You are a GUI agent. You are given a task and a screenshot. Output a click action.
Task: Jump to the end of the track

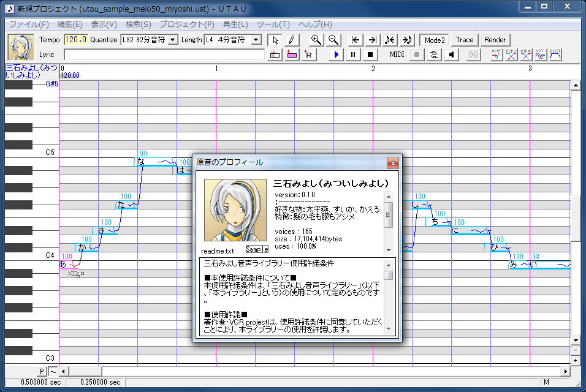click(x=372, y=40)
